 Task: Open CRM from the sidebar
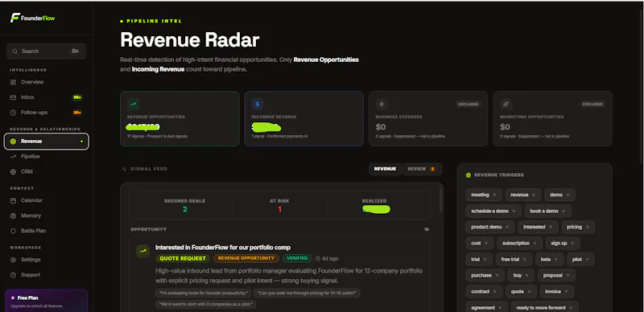[46, 171]
